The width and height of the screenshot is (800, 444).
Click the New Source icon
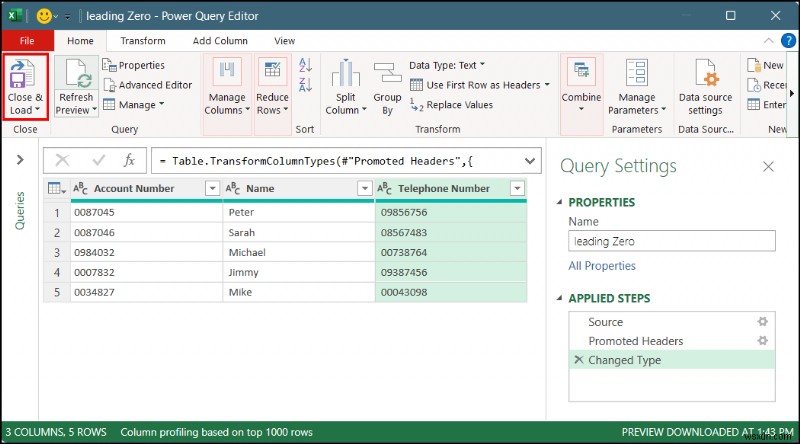pyautogui.click(x=754, y=65)
